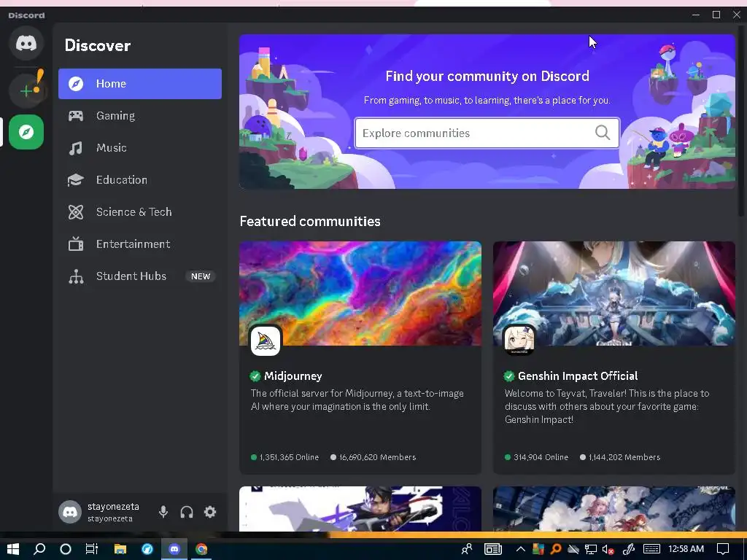Click the Featured communities heading
The height and width of the screenshot is (560, 747).
310,222
